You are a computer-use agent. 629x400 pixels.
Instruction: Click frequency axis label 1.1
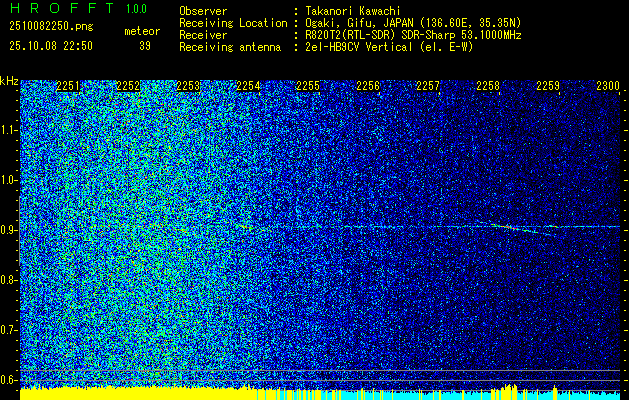coord(8,130)
